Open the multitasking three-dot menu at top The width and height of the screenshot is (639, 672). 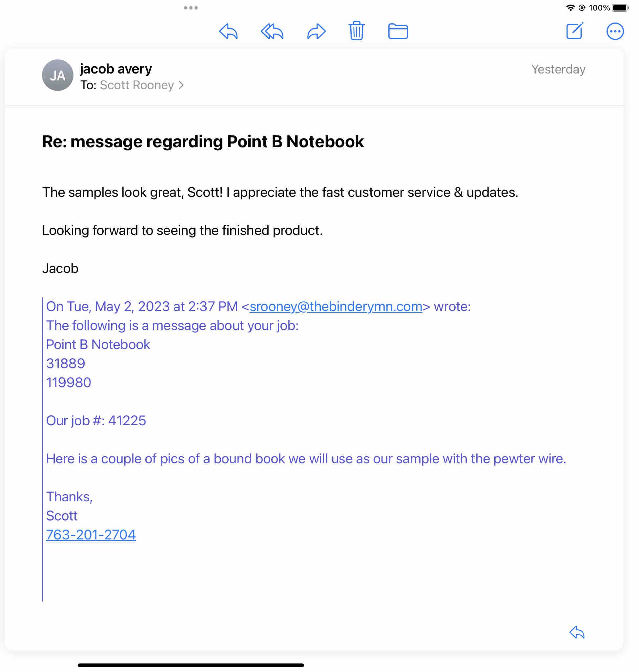191,8
